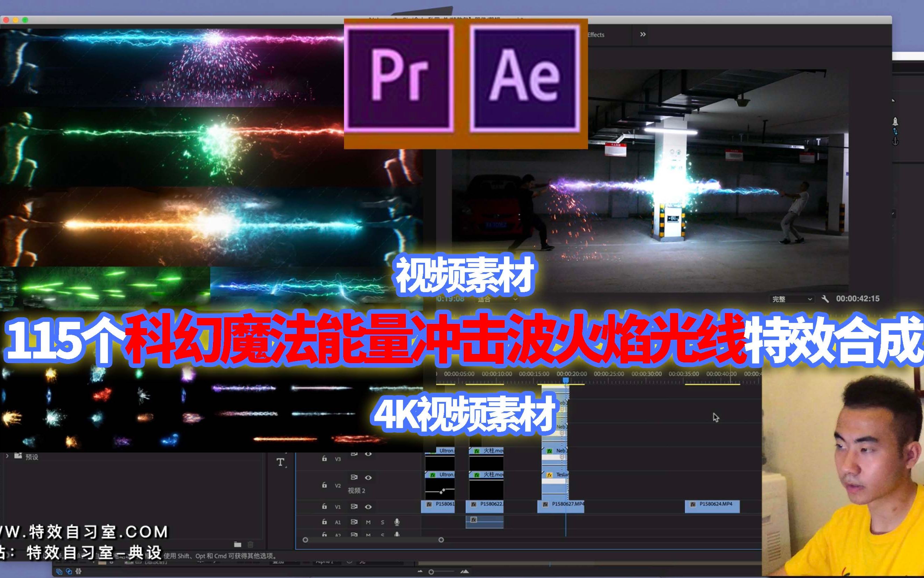Click right handle of timeline zoom scrollbar
This screenshot has width=924, height=578.
(x=441, y=540)
